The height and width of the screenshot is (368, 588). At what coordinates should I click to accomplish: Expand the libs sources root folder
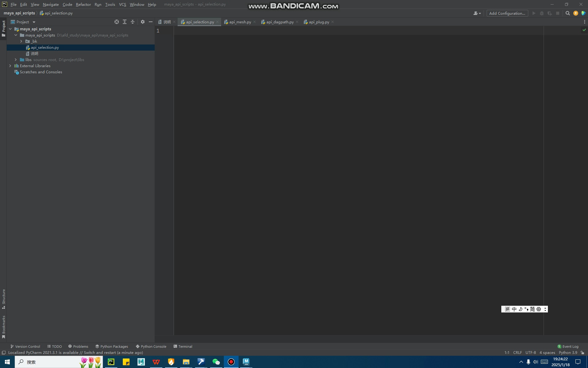click(x=16, y=59)
